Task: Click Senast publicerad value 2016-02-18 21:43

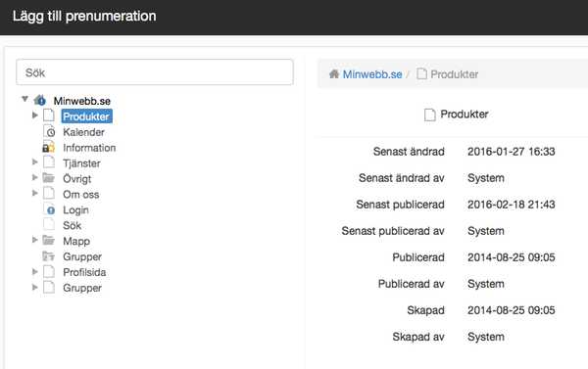Action: coord(512,205)
